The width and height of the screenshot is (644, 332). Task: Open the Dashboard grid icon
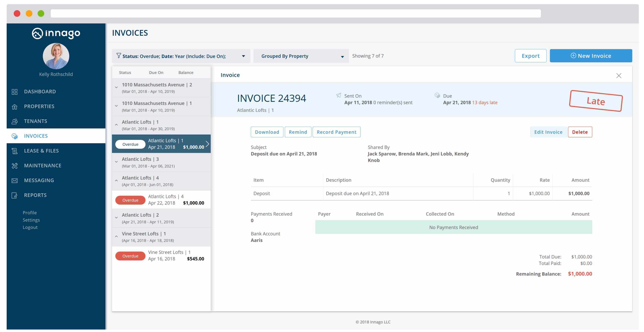pyautogui.click(x=15, y=92)
